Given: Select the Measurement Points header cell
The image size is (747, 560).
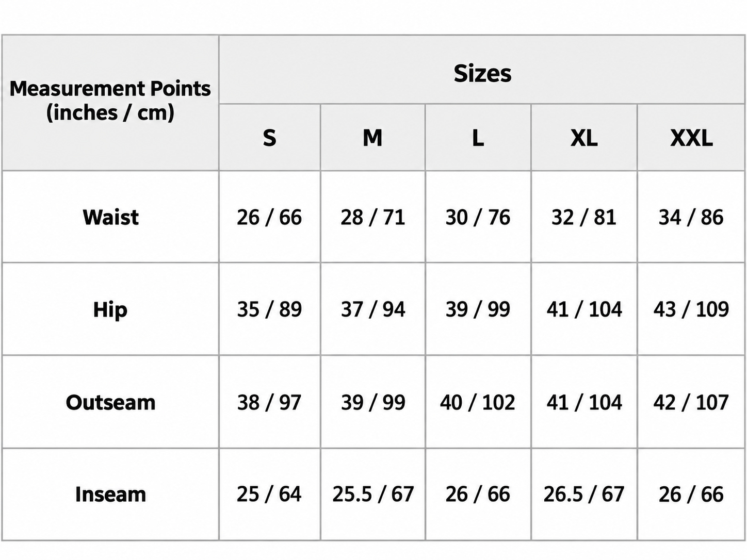Looking at the screenshot, I should click(110, 103).
